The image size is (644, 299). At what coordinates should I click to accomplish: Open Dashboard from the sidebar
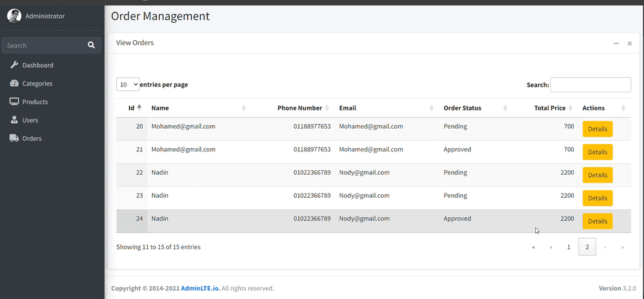click(x=38, y=65)
